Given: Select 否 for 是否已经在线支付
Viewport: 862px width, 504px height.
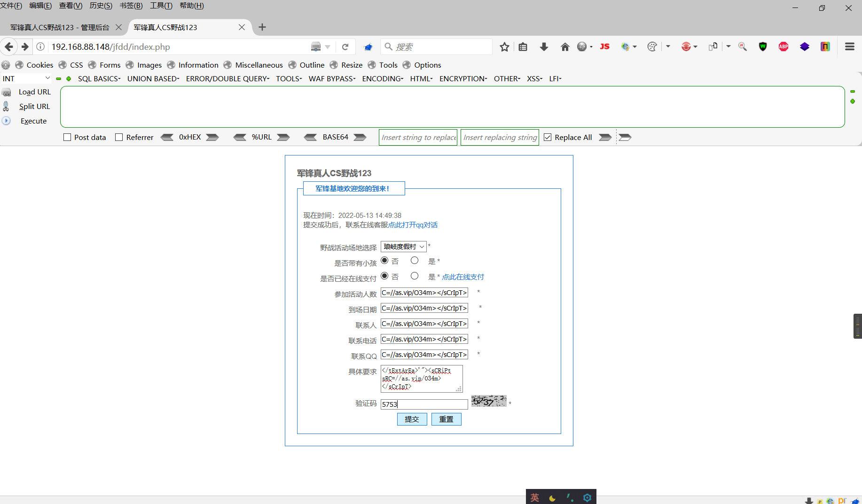Looking at the screenshot, I should click(x=384, y=276).
